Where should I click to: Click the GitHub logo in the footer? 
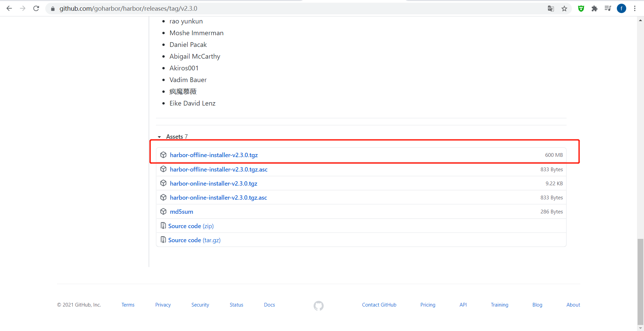(x=318, y=306)
